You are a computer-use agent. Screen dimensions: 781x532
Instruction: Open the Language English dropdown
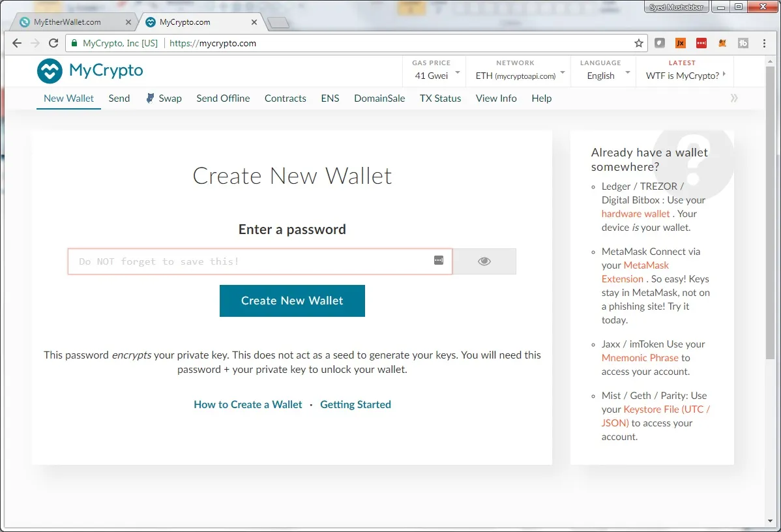coord(603,70)
